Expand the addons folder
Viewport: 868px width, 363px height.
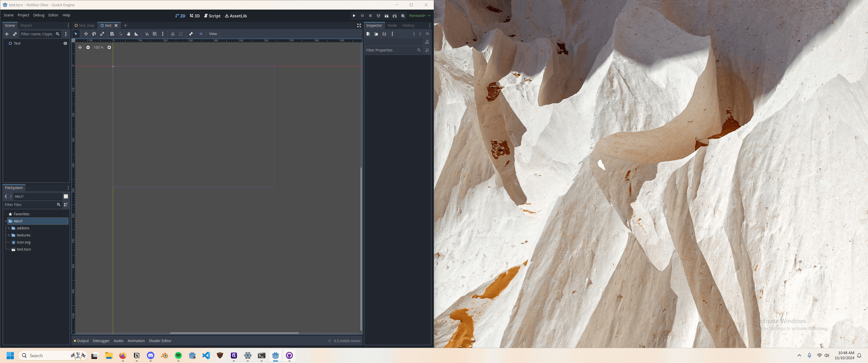pyautogui.click(x=9, y=228)
